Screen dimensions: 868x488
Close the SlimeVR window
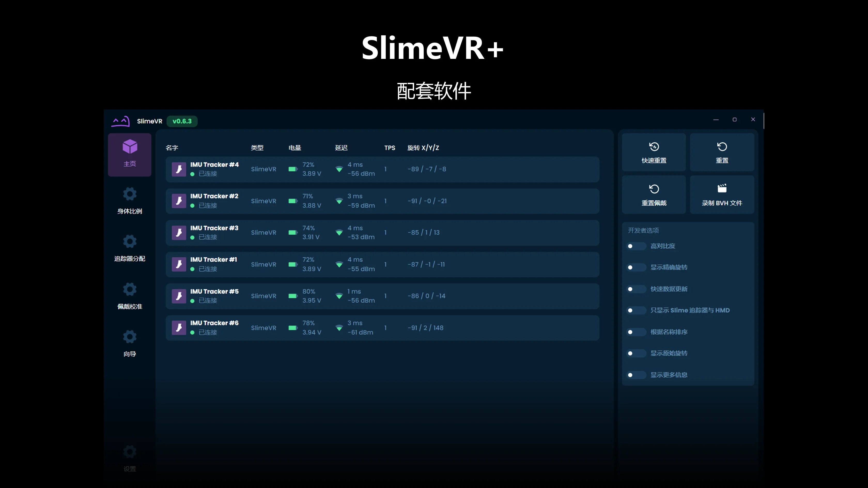tap(753, 119)
